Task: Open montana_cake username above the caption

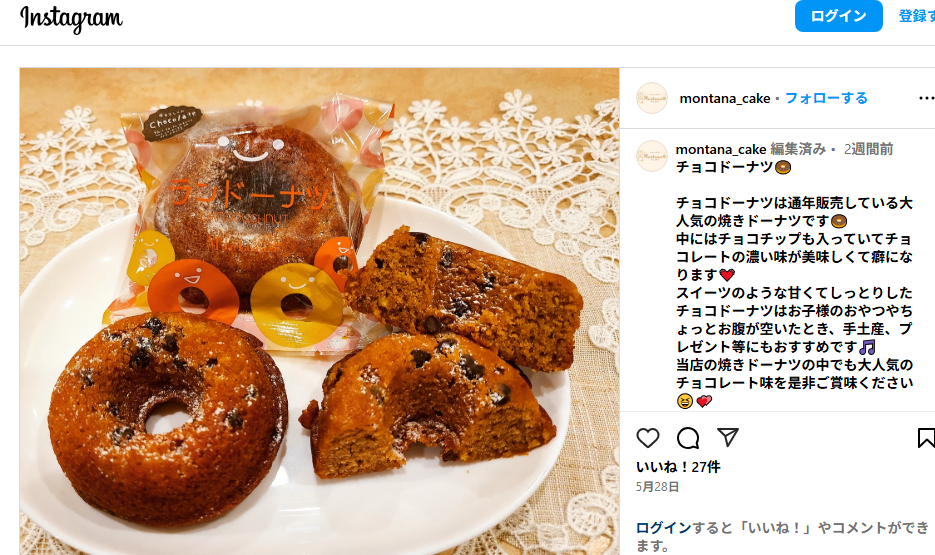Action: 720,149
